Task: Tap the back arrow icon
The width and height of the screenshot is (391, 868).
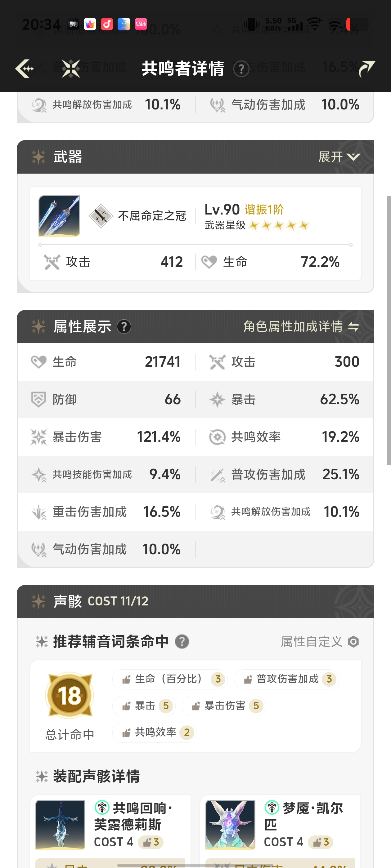Action: (x=25, y=69)
